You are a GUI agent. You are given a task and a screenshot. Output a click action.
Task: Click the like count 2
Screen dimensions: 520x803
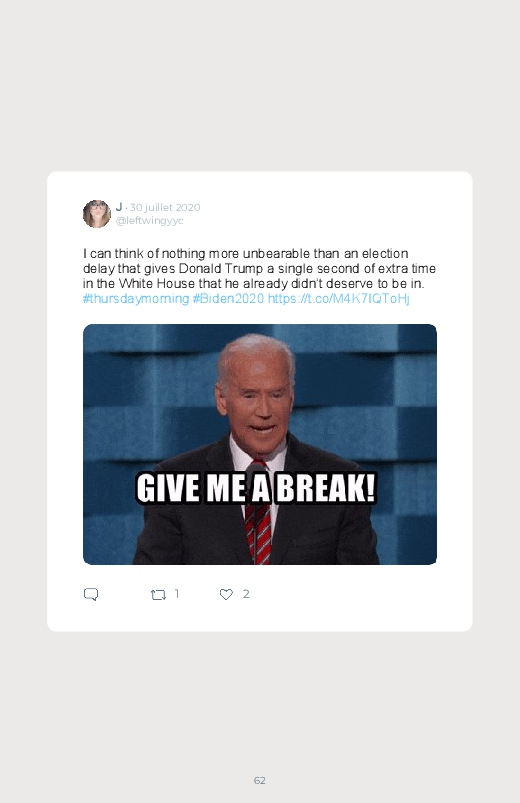[246, 594]
